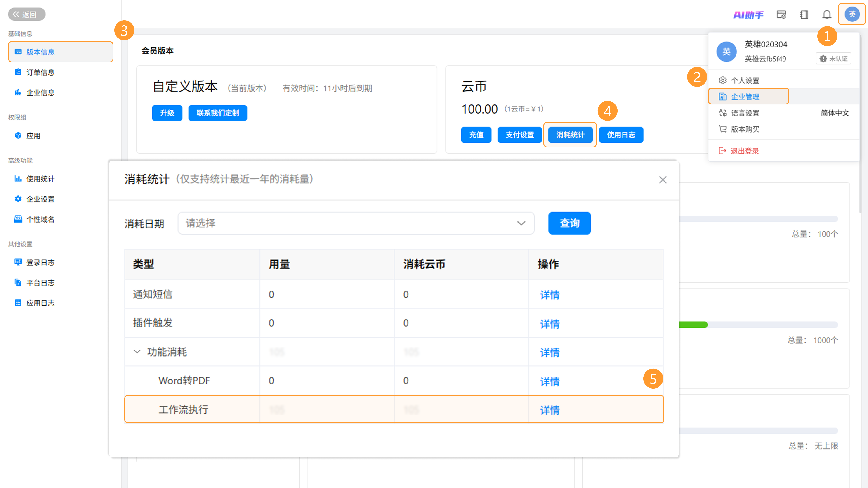Click the 充值 recharge button
Image resolution: width=868 pixels, height=488 pixels.
pyautogui.click(x=476, y=135)
